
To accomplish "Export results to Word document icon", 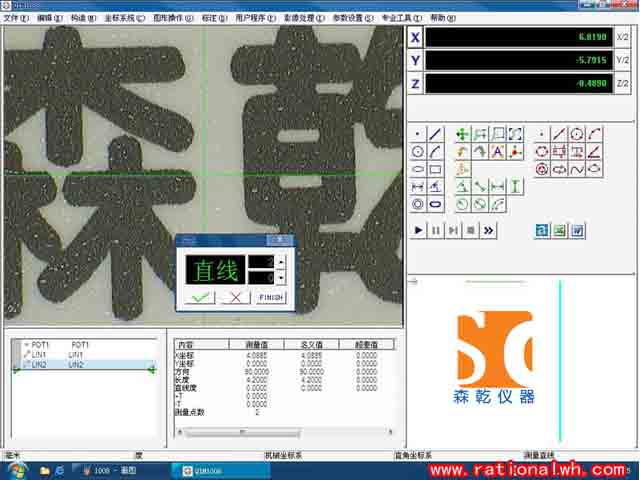I will pos(577,231).
